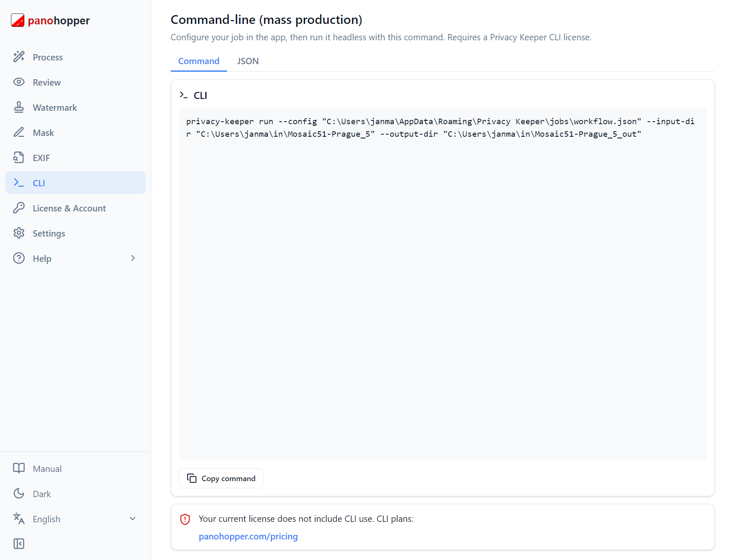
Task: Click the EXIF file search icon
Action: (19, 157)
